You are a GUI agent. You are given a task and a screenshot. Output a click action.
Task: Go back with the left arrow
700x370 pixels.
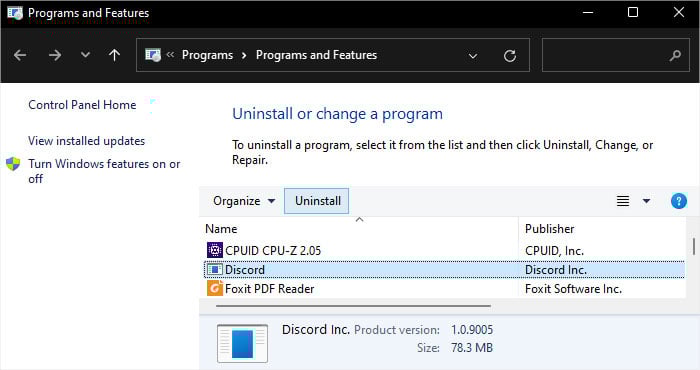pos(20,55)
